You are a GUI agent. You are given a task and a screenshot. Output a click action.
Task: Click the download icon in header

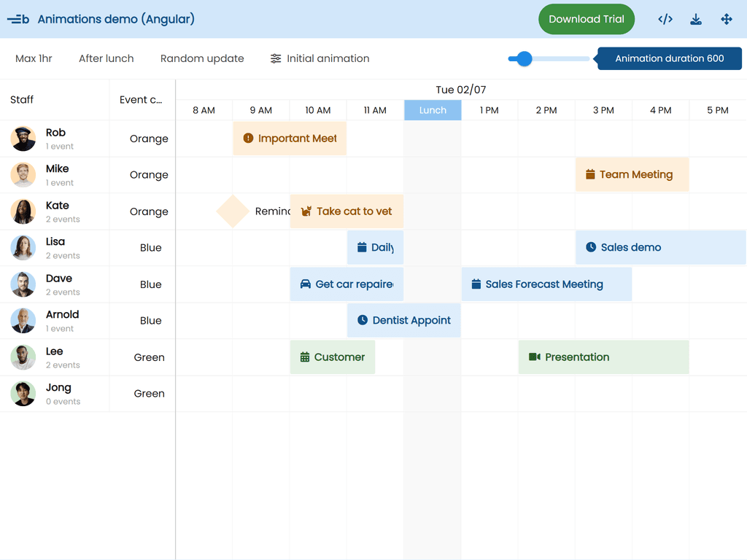click(696, 20)
